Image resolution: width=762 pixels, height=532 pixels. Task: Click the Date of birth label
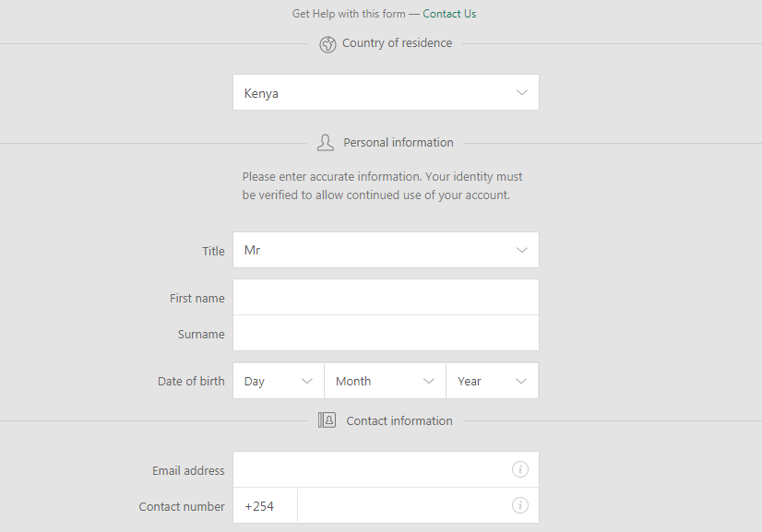click(191, 382)
